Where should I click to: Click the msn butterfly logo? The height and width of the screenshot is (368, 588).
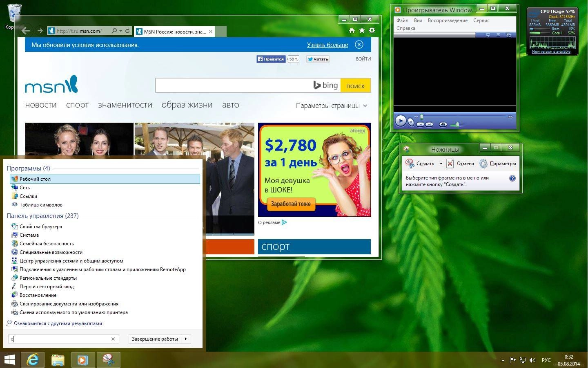[51, 84]
